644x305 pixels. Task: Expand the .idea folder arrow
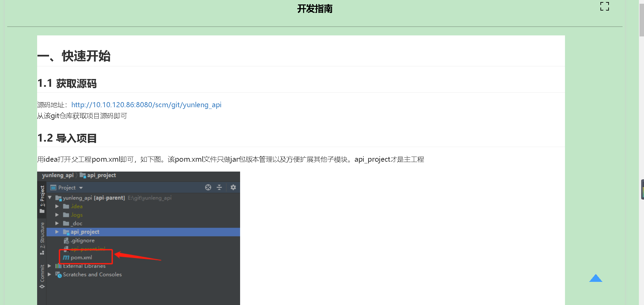(57, 206)
